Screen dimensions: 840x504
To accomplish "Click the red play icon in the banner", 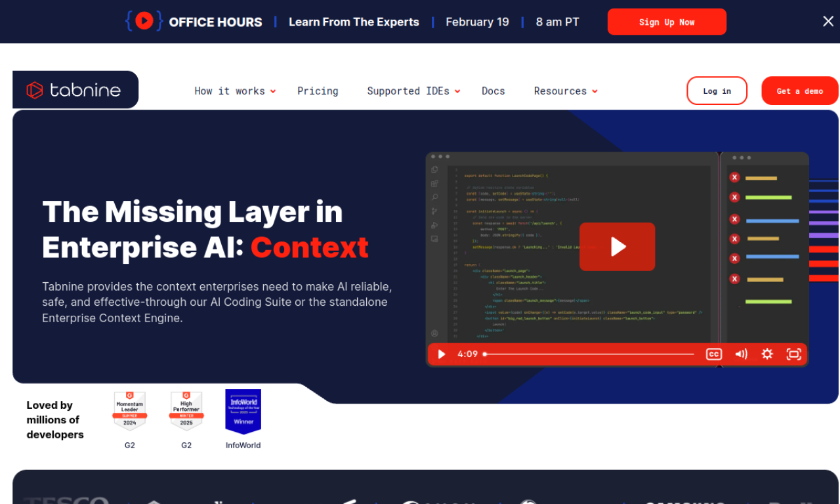I will click(x=143, y=20).
